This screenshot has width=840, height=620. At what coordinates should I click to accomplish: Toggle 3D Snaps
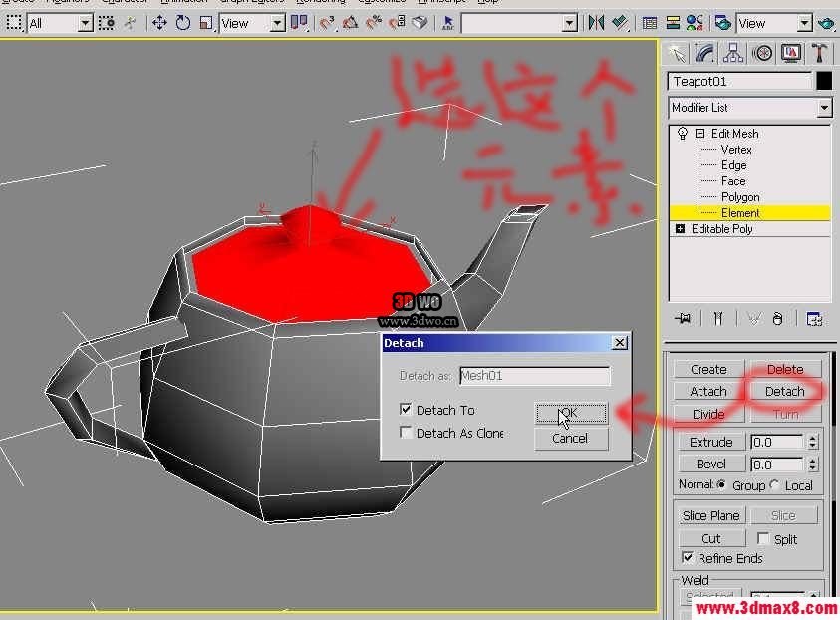(x=327, y=23)
